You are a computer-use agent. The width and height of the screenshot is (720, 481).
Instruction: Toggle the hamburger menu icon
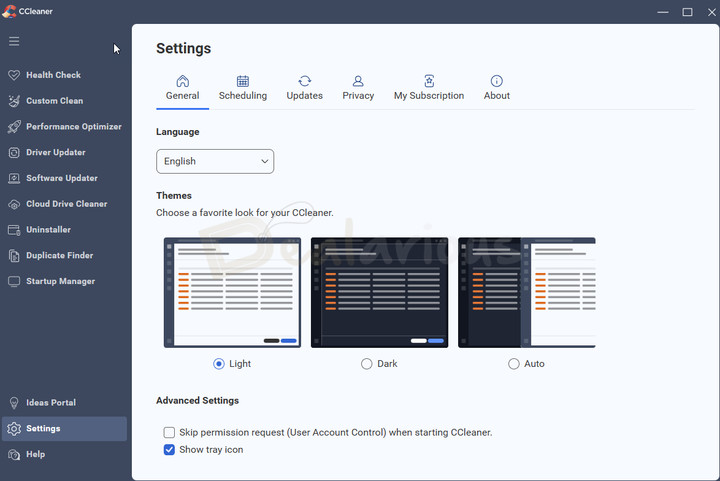point(14,41)
